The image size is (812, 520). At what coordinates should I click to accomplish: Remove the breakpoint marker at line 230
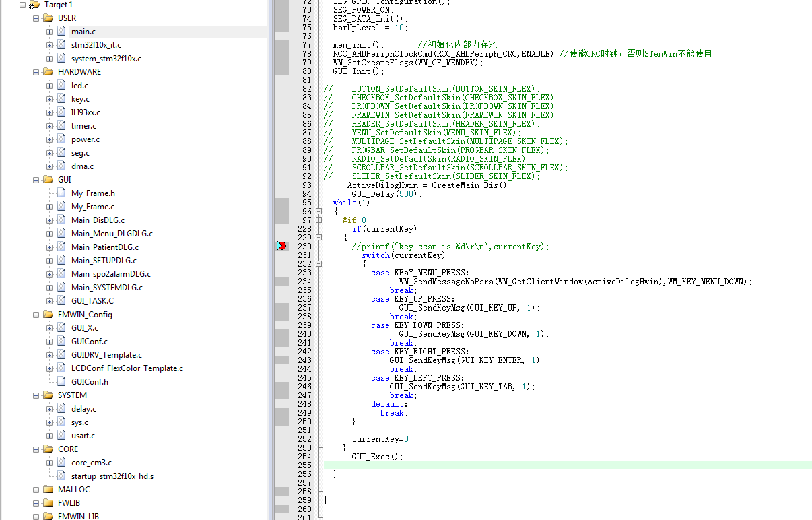coord(281,247)
